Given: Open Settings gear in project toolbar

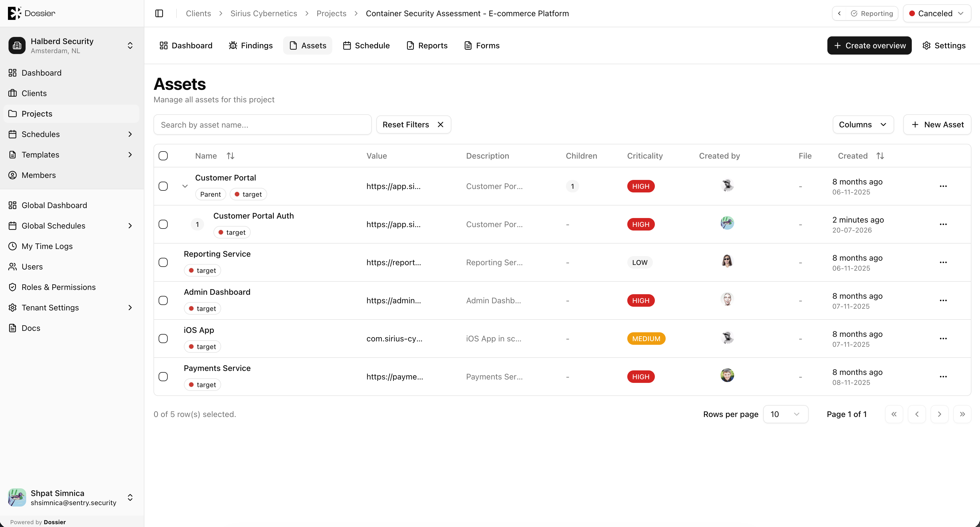Looking at the screenshot, I should (x=944, y=46).
